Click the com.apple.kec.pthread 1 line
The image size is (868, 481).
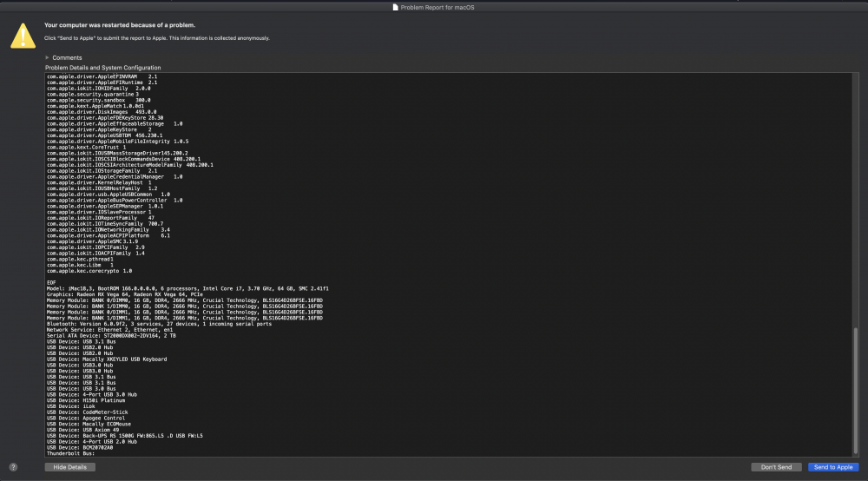click(x=80, y=259)
